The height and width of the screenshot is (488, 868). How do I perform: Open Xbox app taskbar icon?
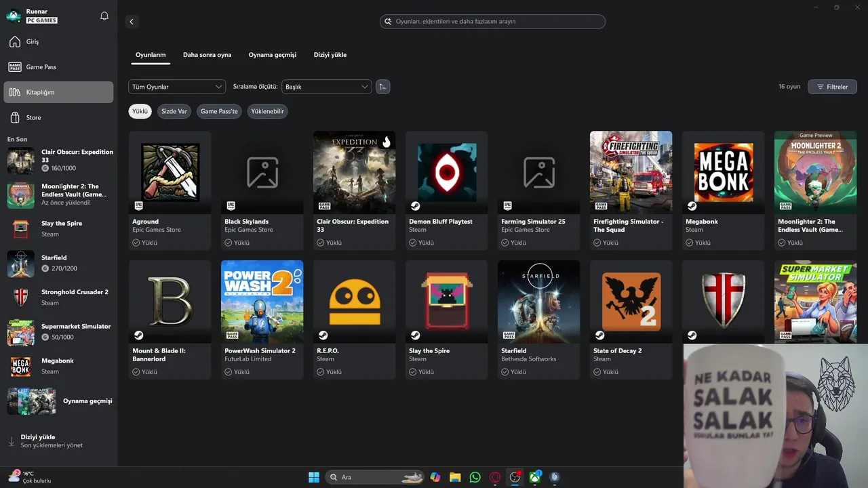click(x=535, y=477)
